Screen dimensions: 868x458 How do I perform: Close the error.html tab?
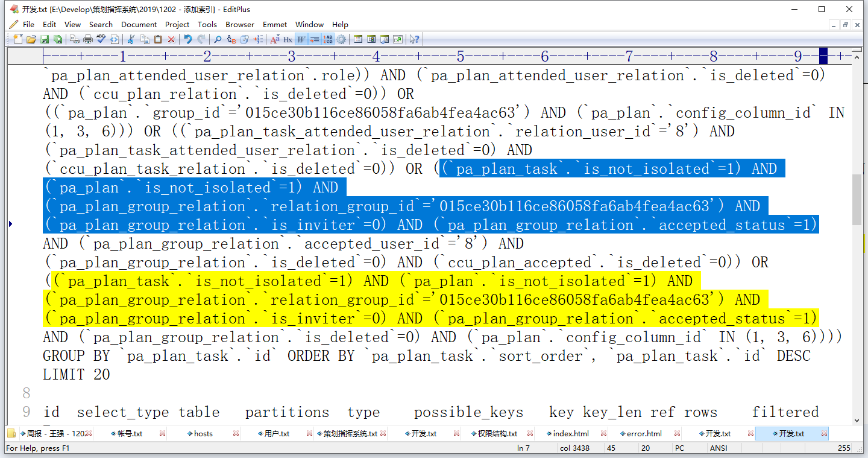click(677, 433)
